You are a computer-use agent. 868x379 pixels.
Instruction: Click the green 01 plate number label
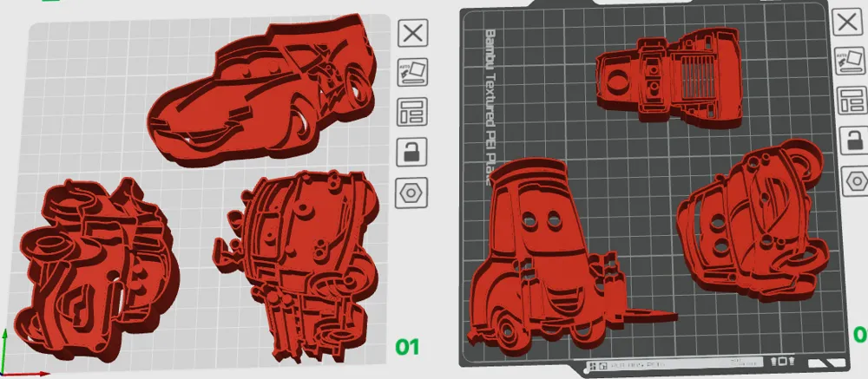tap(407, 348)
